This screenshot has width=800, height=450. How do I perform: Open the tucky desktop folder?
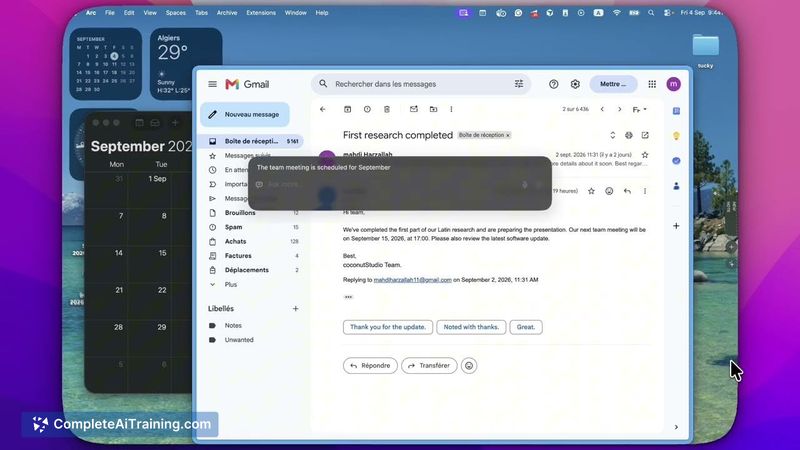(706, 50)
